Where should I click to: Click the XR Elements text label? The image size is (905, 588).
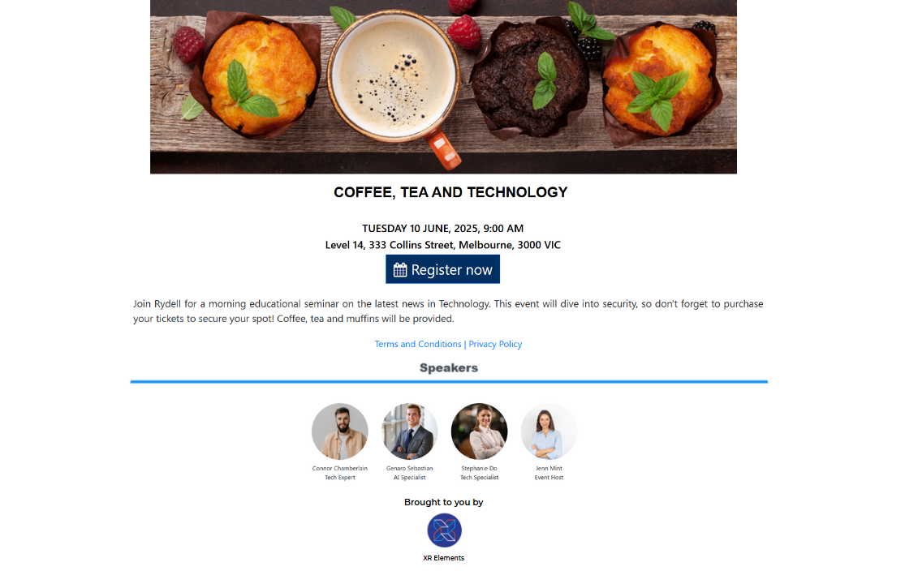443,558
